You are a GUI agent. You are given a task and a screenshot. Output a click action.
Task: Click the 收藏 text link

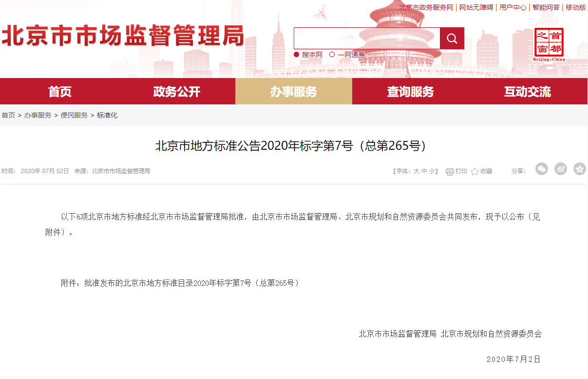[x=486, y=171]
